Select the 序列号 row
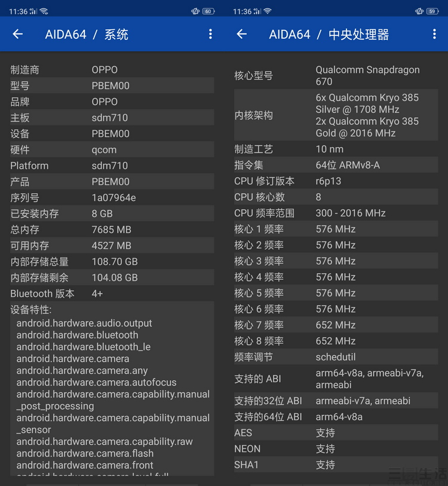 112,197
